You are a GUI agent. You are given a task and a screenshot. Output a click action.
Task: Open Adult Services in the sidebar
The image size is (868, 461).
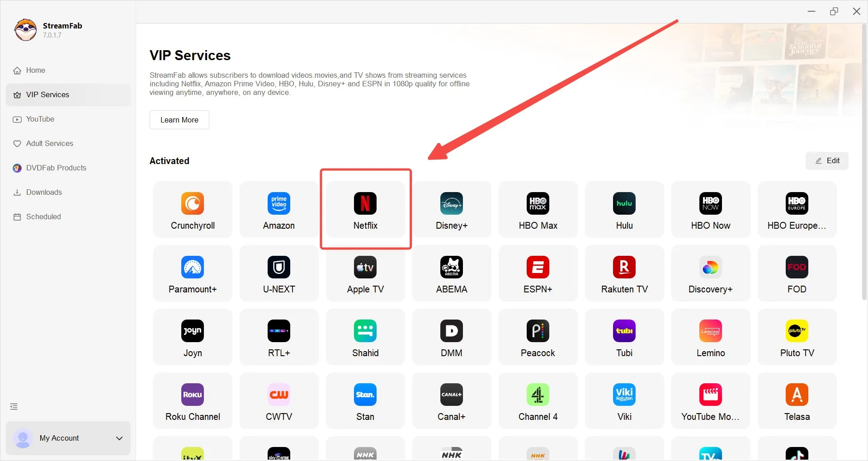click(x=68, y=144)
